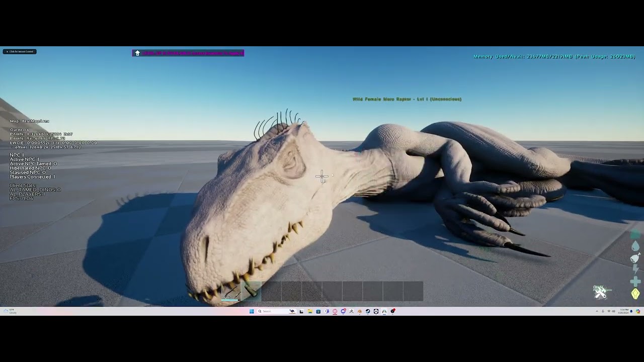Click the 'Players Connected: 1' line
The image size is (644, 362).
point(33,177)
